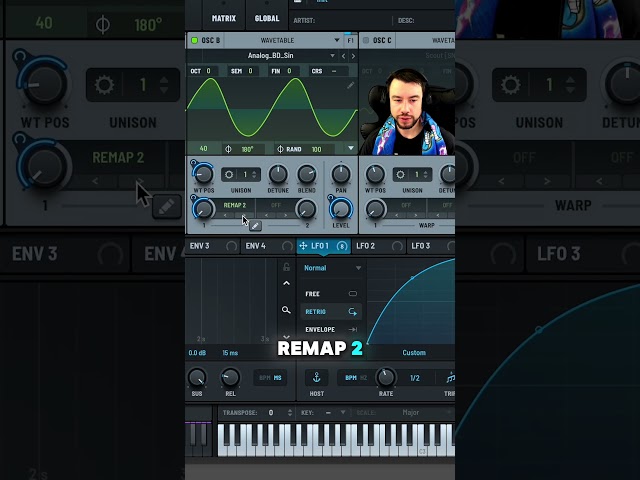Click the C3 piano key

coord(422,441)
